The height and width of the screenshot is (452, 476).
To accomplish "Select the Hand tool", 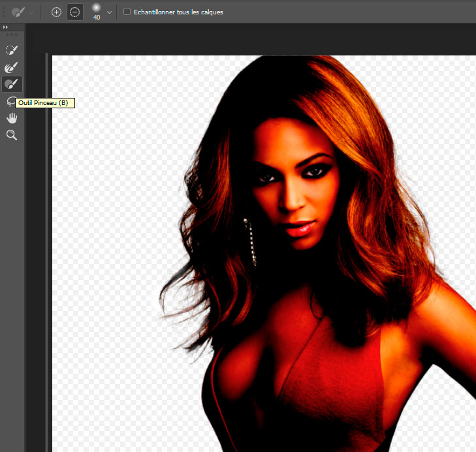I will 11,118.
